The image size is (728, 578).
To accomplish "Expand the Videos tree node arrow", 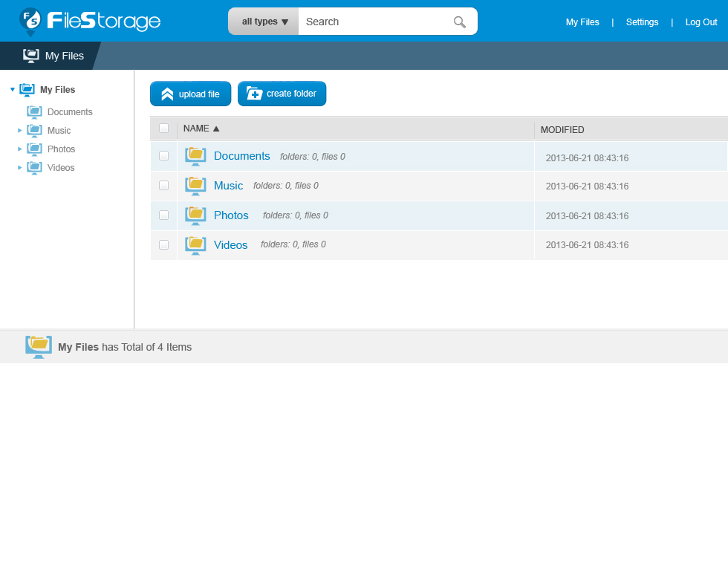I will point(19,168).
